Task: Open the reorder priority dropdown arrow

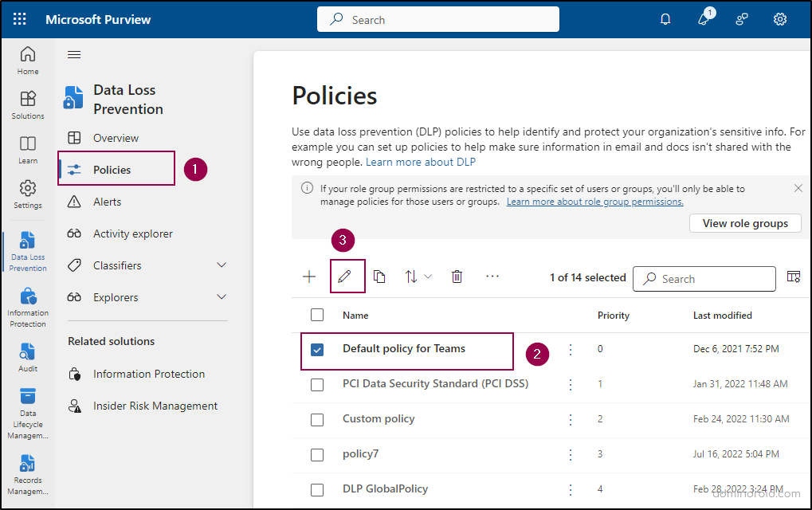Action: coord(428,277)
